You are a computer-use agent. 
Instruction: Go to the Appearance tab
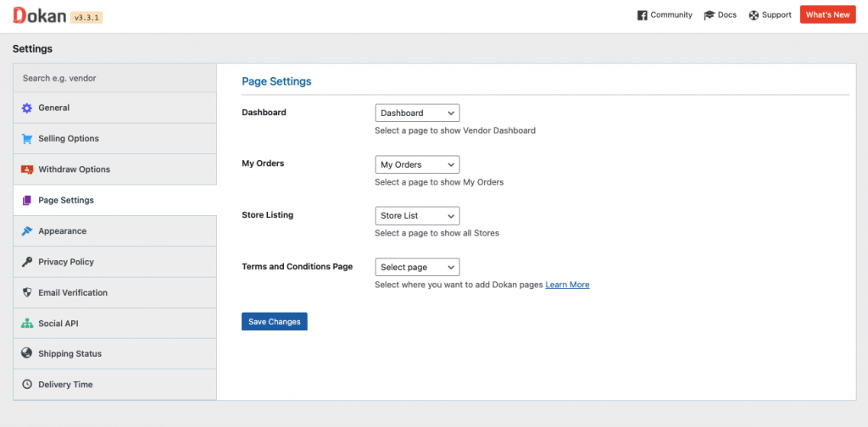click(x=115, y=231)
